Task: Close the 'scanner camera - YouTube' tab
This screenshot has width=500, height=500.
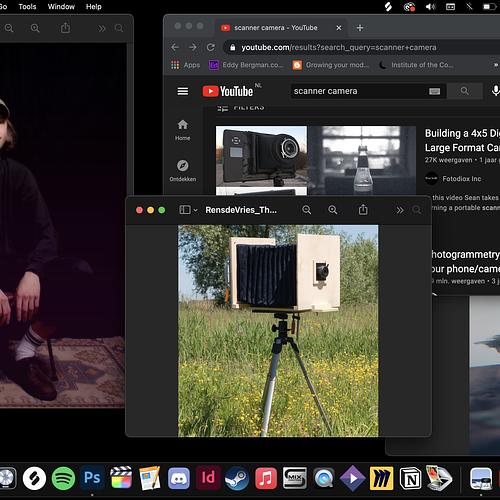Action: (x=339, y=28)
